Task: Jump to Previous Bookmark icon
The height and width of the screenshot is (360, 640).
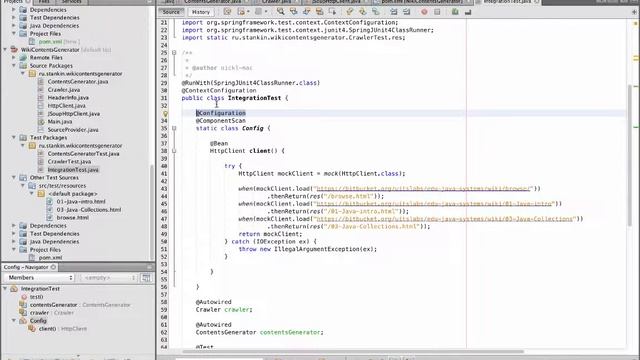Action: click(x=349, y=12)
